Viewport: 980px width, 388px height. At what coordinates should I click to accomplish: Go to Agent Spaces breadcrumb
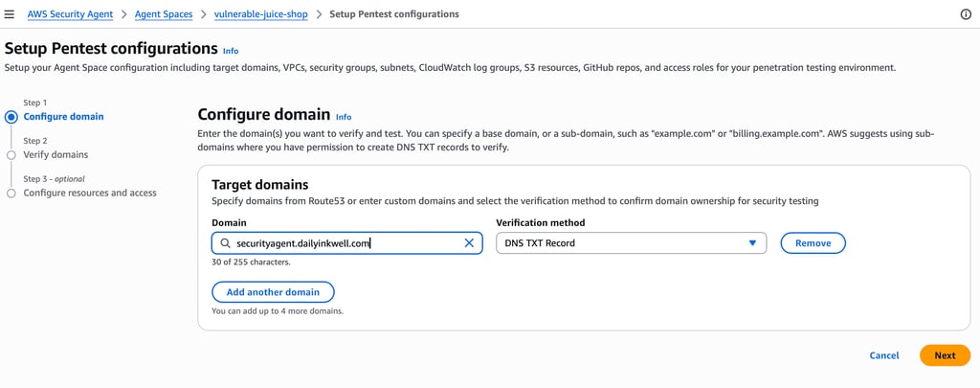click(163, 14)
